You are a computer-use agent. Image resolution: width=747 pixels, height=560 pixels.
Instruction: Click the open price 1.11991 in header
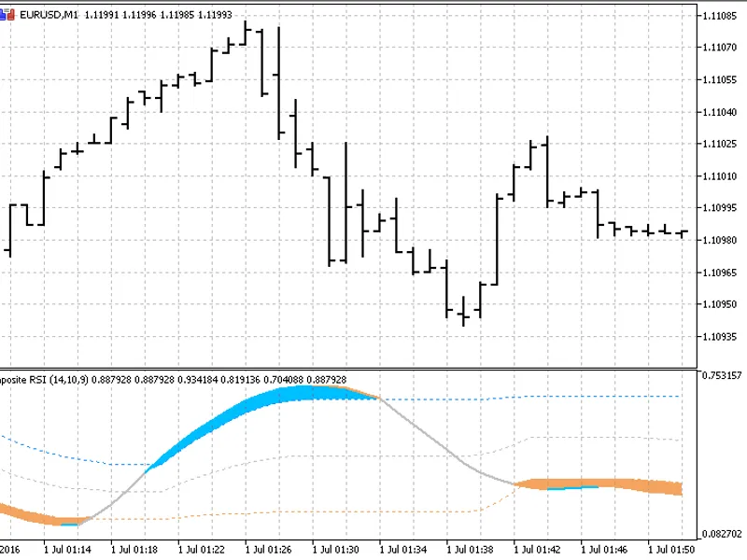(102, 15)
